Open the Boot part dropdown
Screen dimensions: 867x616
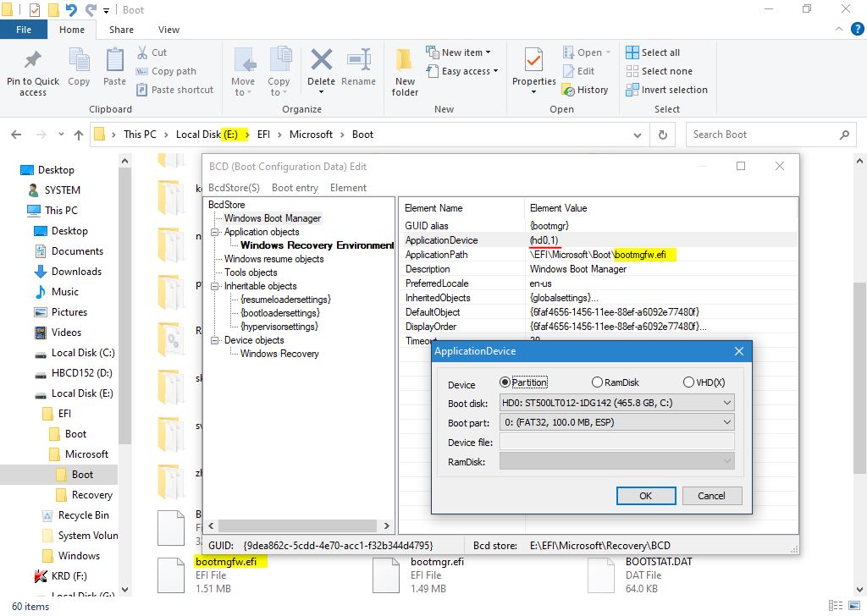[616, 422]
